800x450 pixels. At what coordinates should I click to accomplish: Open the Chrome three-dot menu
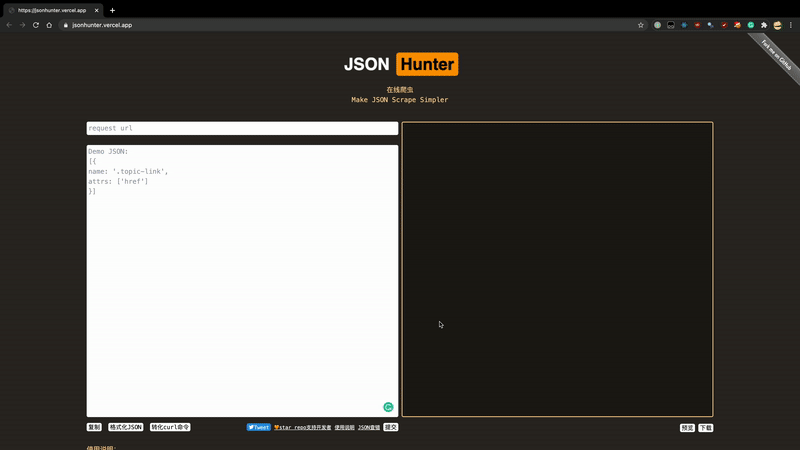(x=791, y=25)
